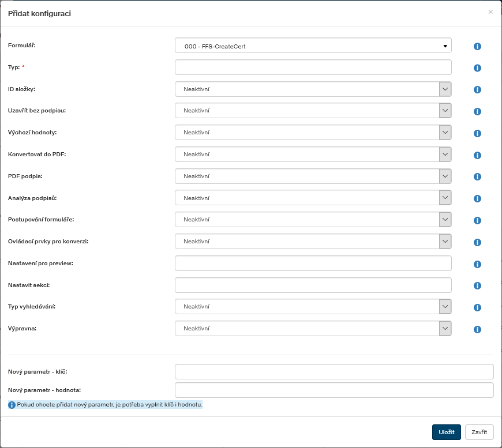The image size is (502, 448).
Task: Open help icon for PDF podpis
Action: (x=477, y=177)
